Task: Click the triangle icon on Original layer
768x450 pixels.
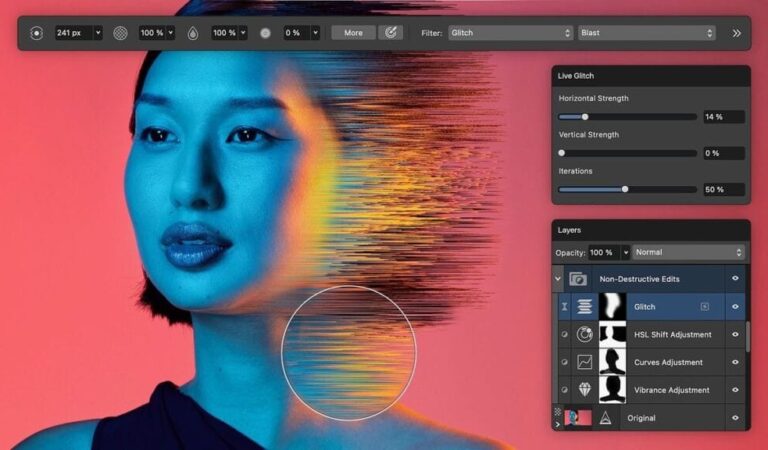Action: (x=605, y=418)
